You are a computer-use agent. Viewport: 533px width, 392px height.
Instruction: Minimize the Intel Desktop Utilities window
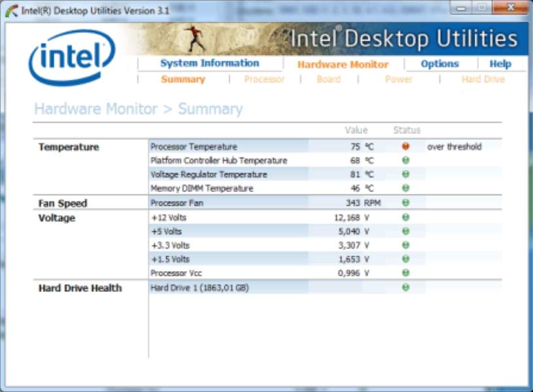click(x=461, y=7)
